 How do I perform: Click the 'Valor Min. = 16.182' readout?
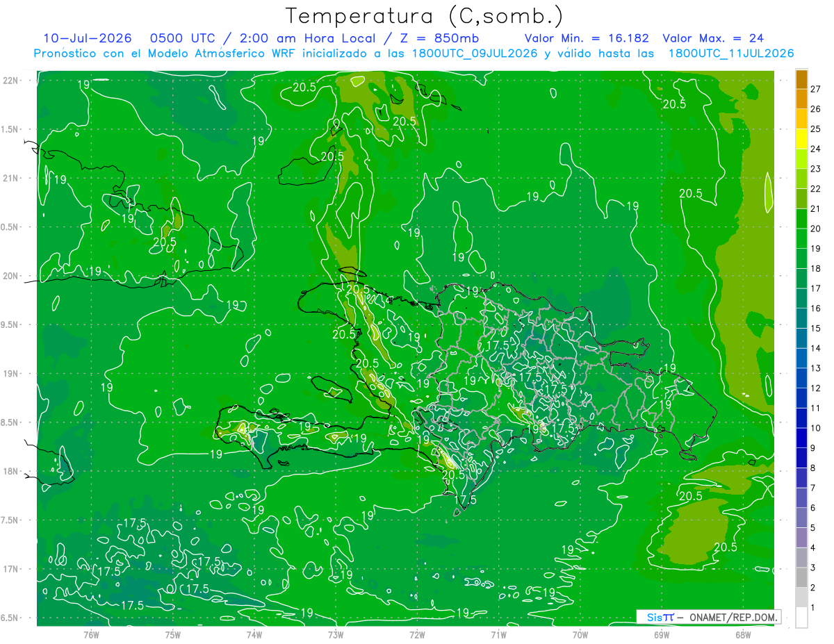point(587,38)
